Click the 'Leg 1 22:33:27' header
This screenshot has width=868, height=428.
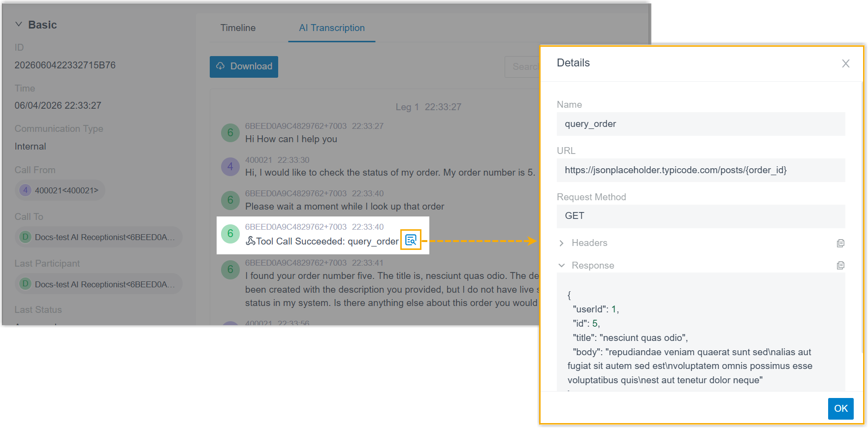pos(428,107)
